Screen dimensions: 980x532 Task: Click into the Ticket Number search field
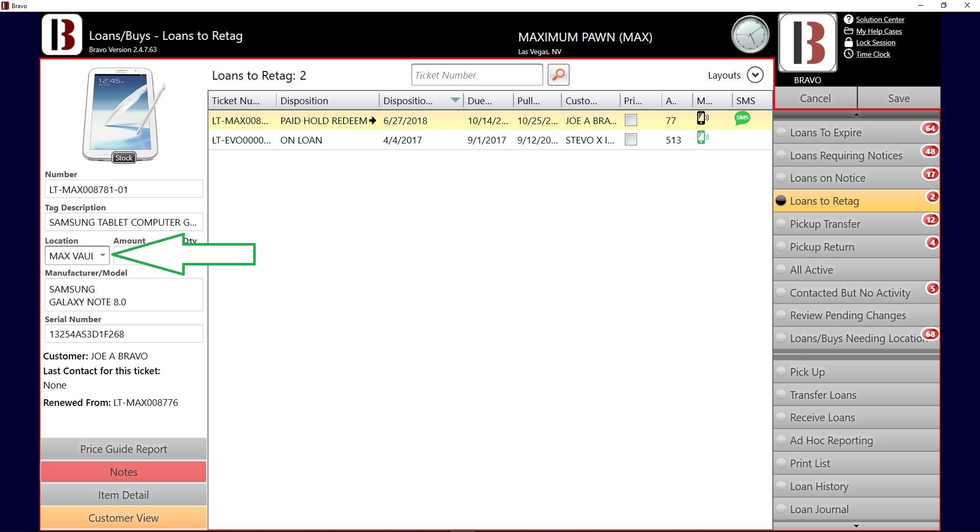[x=477, y=75]
